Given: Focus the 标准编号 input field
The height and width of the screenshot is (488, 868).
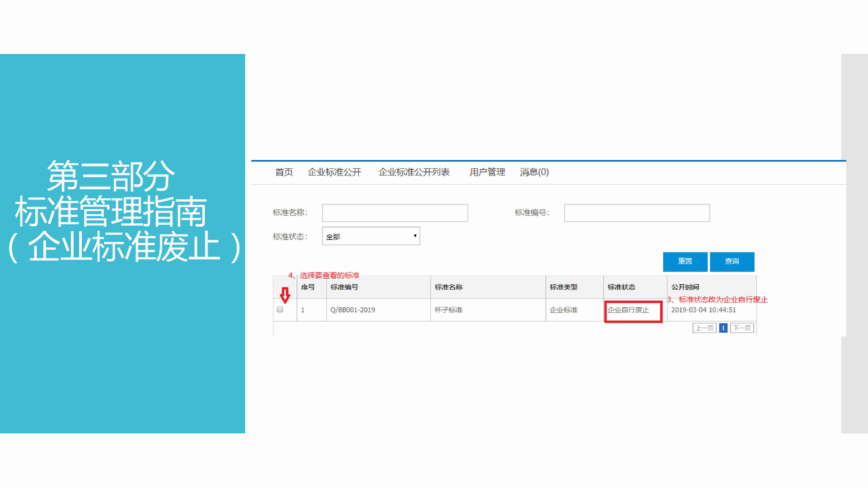Looking at the screenshot, I should point(637,213).
